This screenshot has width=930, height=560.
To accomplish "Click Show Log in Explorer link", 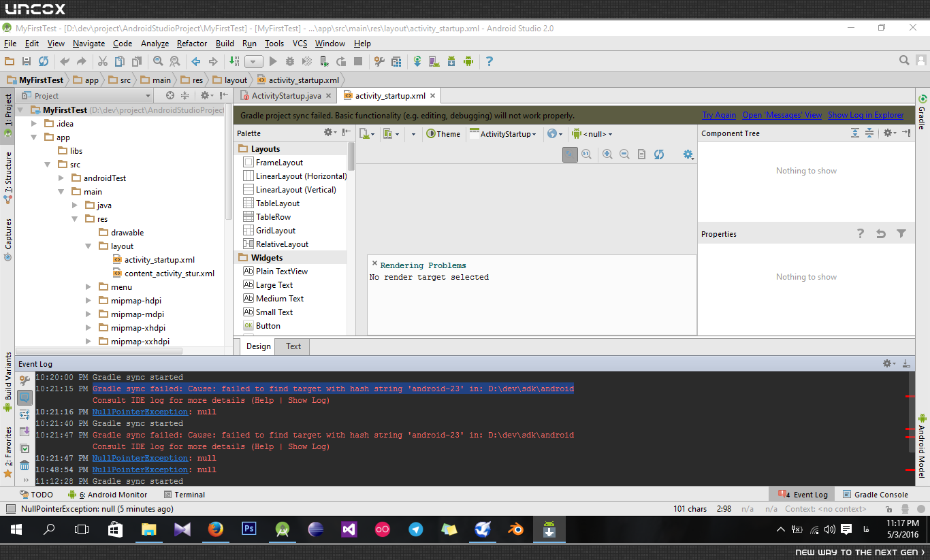I will (x=866, y=115).
